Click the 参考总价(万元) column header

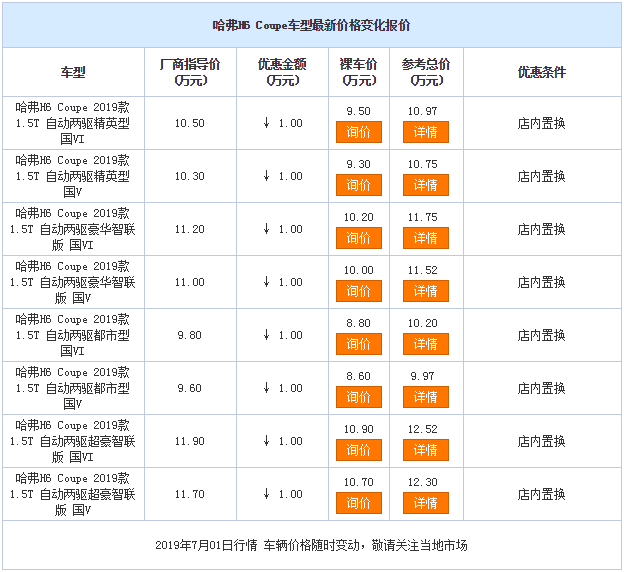[x=426, y=72]
